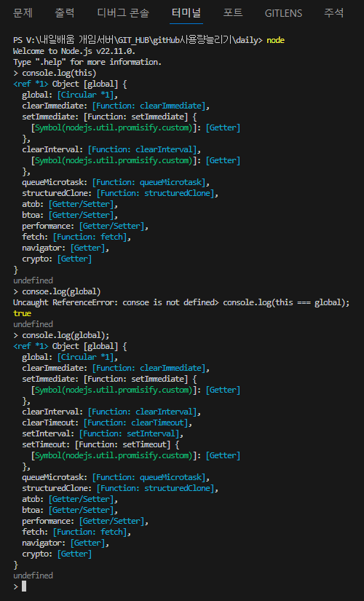Click the 'Type ".help" for more information.' line
The width and height of the screenshot is (364, 601).
(87, 62)
